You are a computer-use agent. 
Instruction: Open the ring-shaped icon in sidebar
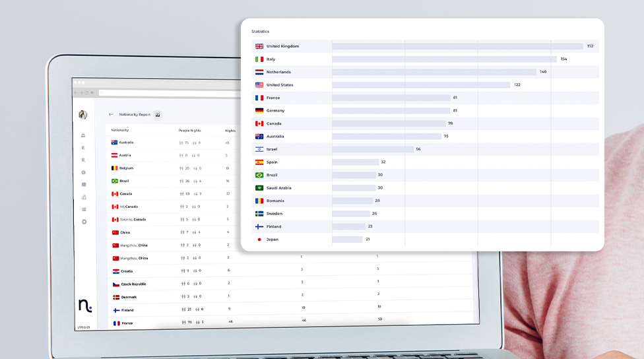84,222
